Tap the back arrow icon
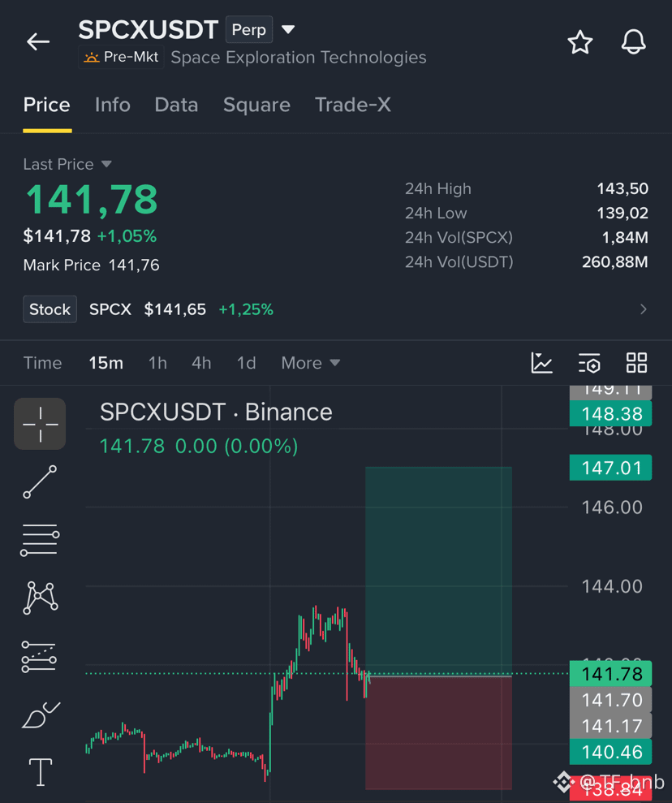The width and height of the screenshot is (672, 803). (38, 41)
